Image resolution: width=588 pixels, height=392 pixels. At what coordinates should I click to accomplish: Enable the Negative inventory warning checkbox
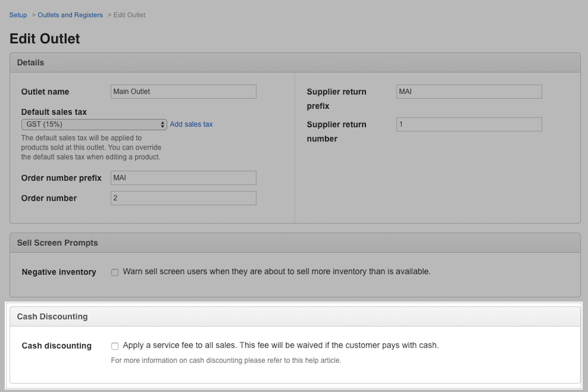(x=115, y=272)
